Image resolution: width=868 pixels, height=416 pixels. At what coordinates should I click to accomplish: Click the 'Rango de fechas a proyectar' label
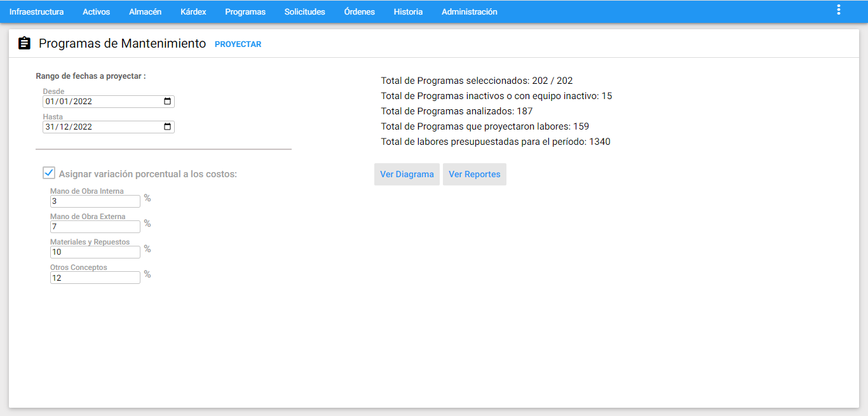click(x=91, y=76)
